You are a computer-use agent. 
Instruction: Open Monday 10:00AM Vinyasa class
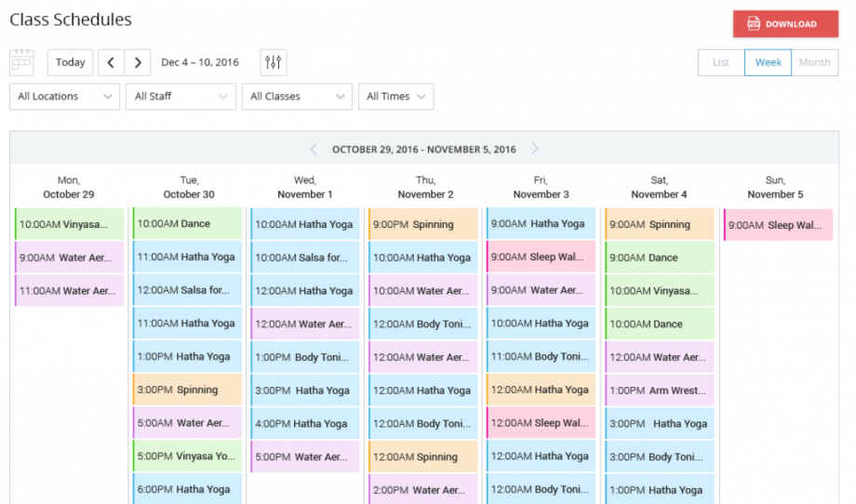point(70,224)
